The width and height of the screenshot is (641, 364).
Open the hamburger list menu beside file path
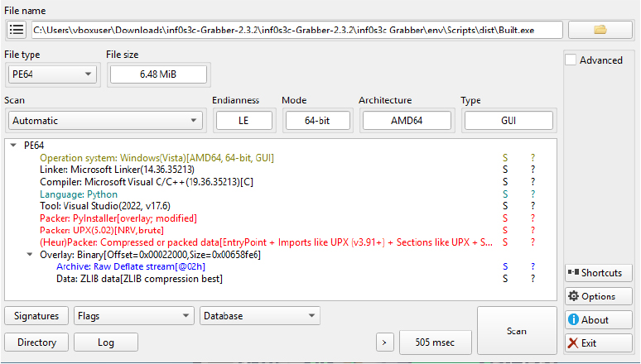pyautogui.click(x=17, y=30)
